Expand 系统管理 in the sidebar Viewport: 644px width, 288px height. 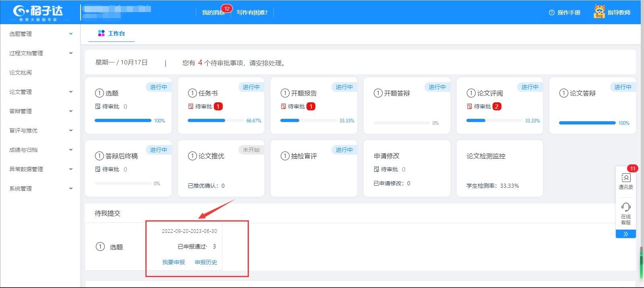40,189
